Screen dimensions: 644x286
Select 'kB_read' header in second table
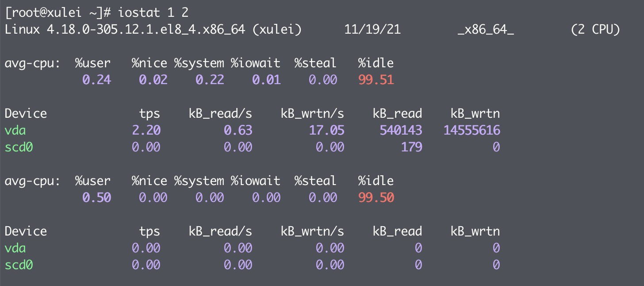tap(397, 232)
